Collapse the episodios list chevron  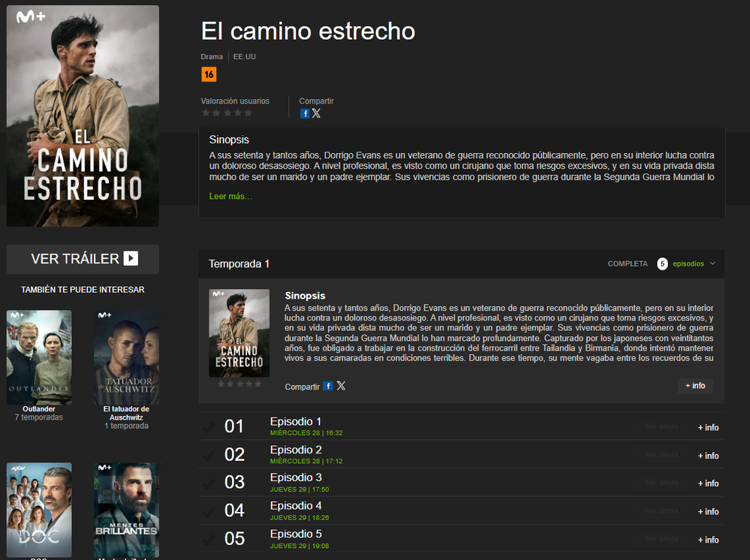pos(712,263)
